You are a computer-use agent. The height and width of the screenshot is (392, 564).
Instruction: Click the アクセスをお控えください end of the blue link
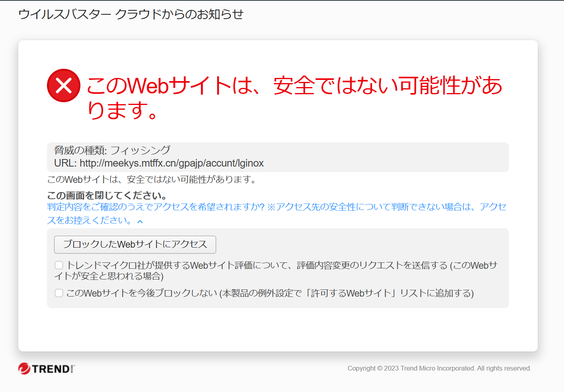(x=89, y=220)
